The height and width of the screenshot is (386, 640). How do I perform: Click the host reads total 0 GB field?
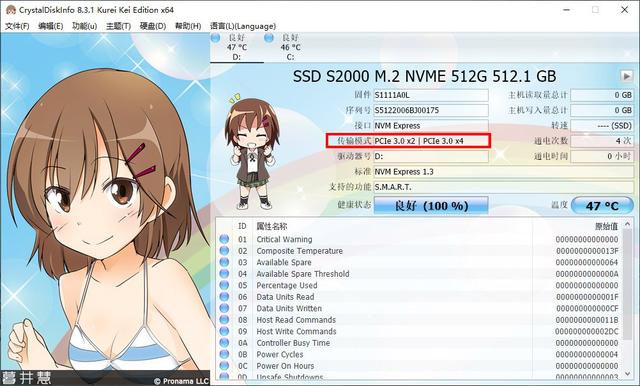pyautogui.click(x=602, y=95)
